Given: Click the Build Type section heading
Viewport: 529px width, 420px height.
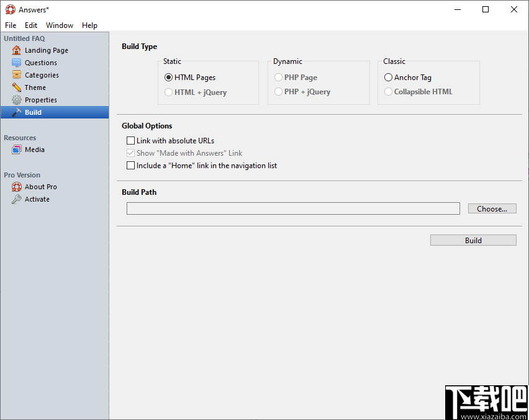Looking at the screenshot, I should pos(139,47).
